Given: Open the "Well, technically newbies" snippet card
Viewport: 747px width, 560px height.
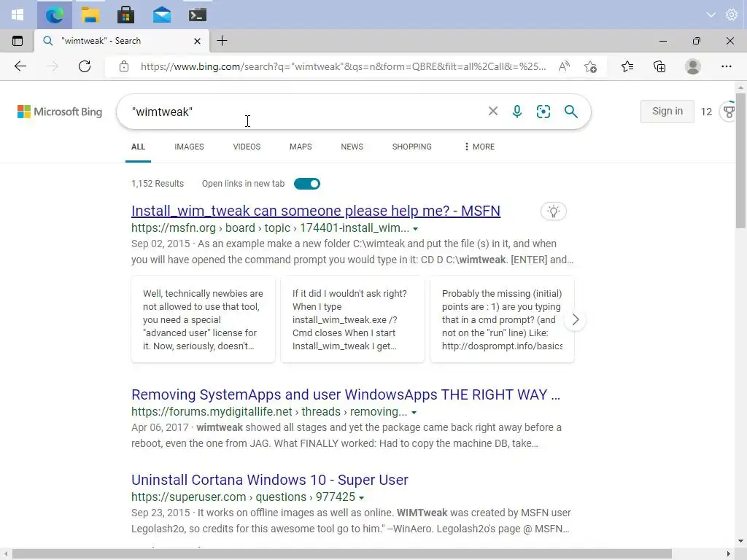Looking at the screenshot, I should point(203,319).
